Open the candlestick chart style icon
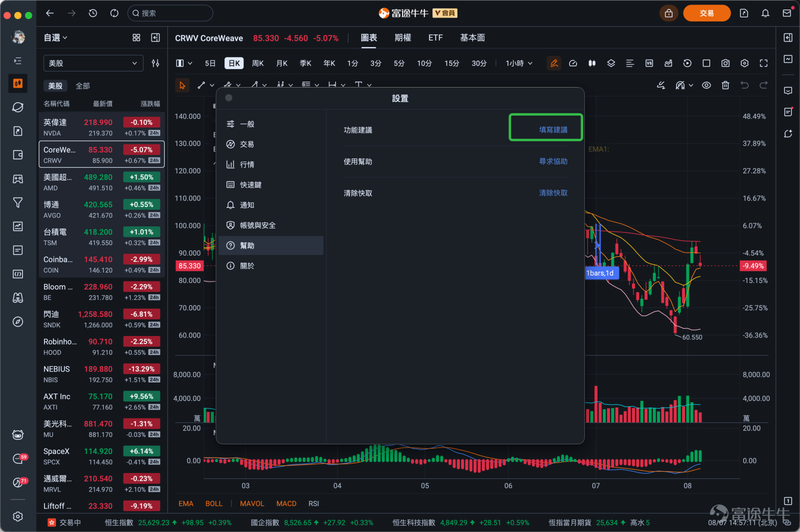Screen dimensions: 800x532 [x=592, y=63]
